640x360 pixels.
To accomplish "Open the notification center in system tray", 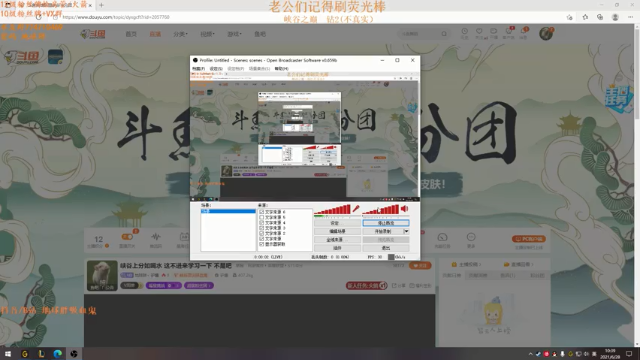I will (629, 353).
